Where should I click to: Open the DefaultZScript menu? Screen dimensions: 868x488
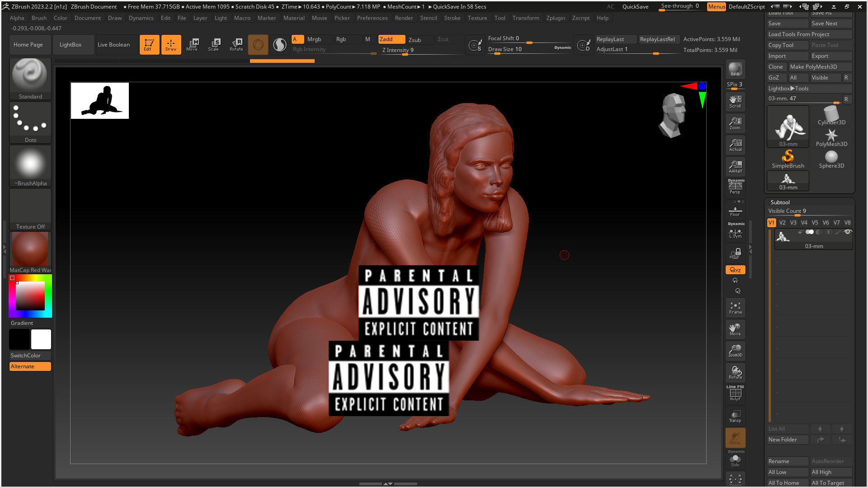[746, 7]
